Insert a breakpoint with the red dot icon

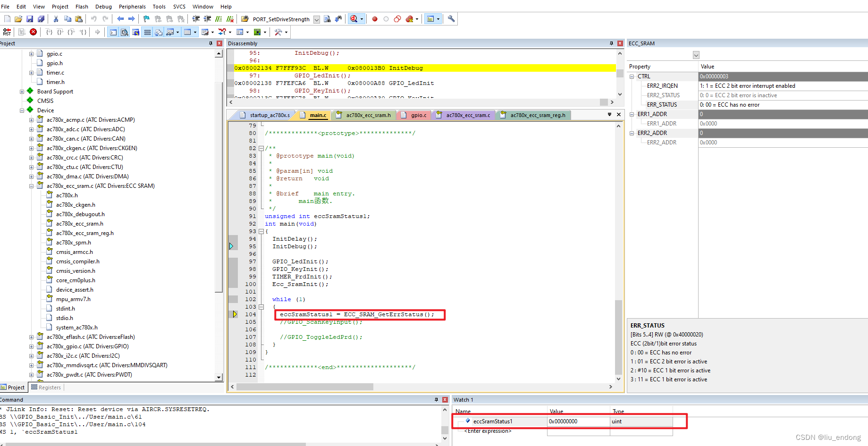click(375, 19)
